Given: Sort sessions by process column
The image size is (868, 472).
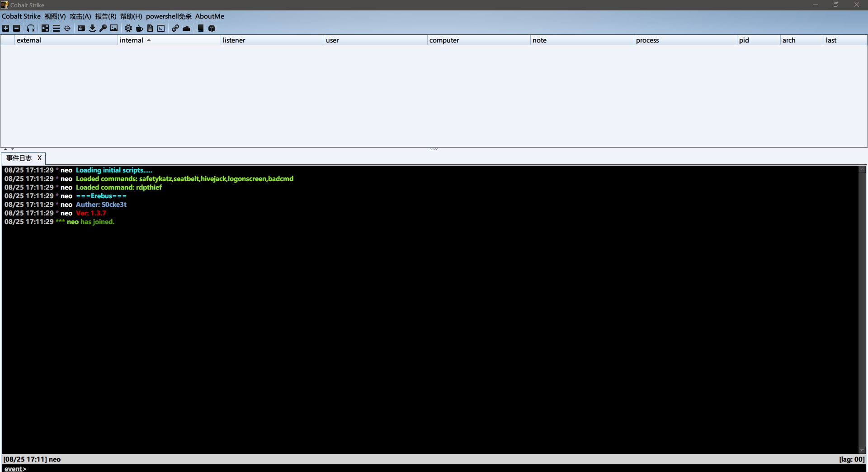Looking at the screenshot, I should [x=685, y=40].
